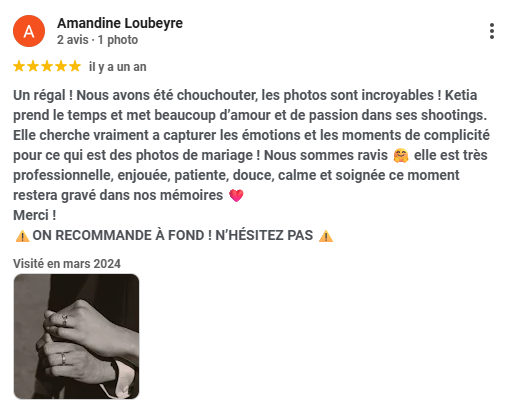Click the first star of the rating

(x=19, y=66)
